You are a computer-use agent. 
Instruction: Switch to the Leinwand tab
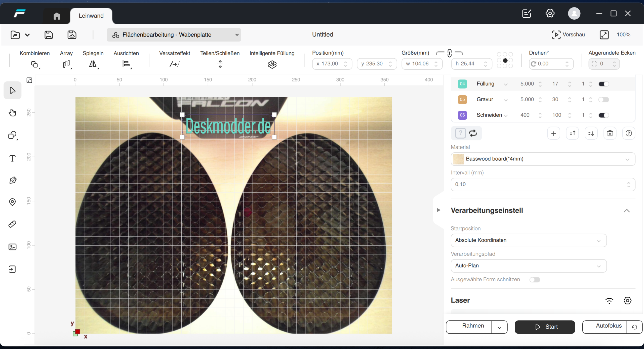[91, 16]
